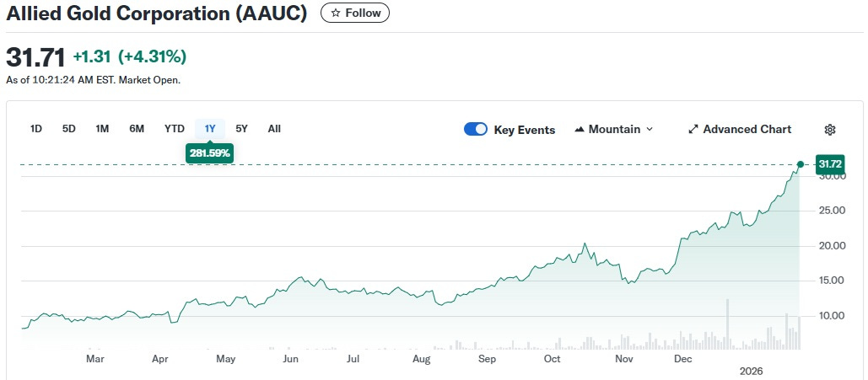Select the 1D time range
The width and height of the screenshot is (868, 380).
click(36, 129)
